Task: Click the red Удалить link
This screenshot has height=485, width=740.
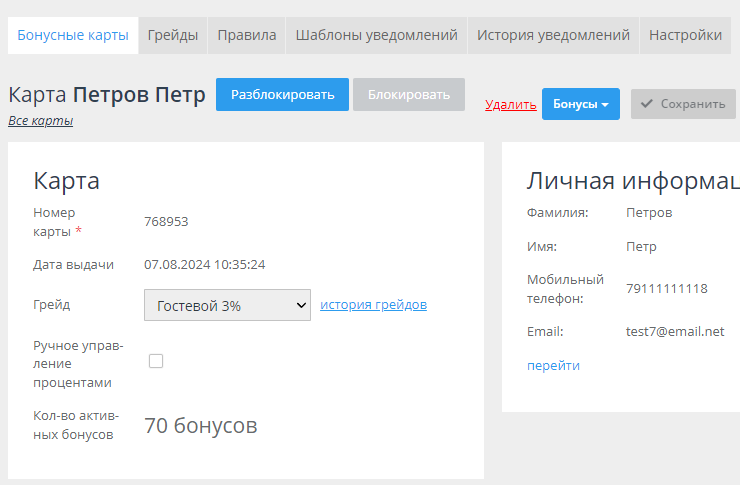Action: click(510, 104)
